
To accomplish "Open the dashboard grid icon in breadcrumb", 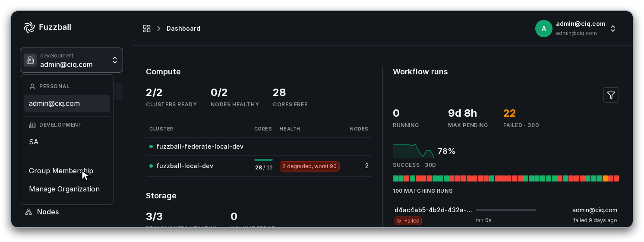I will click(147, 29).
